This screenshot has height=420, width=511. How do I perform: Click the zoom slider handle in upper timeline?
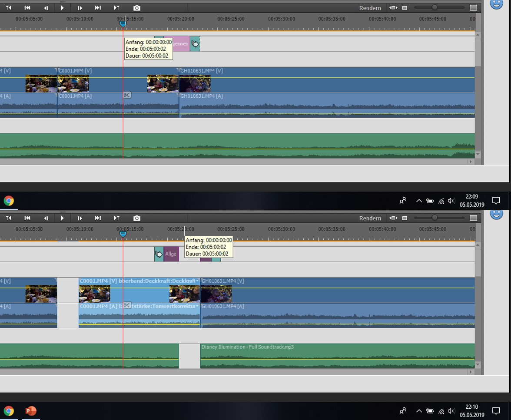tap(435, 7)
